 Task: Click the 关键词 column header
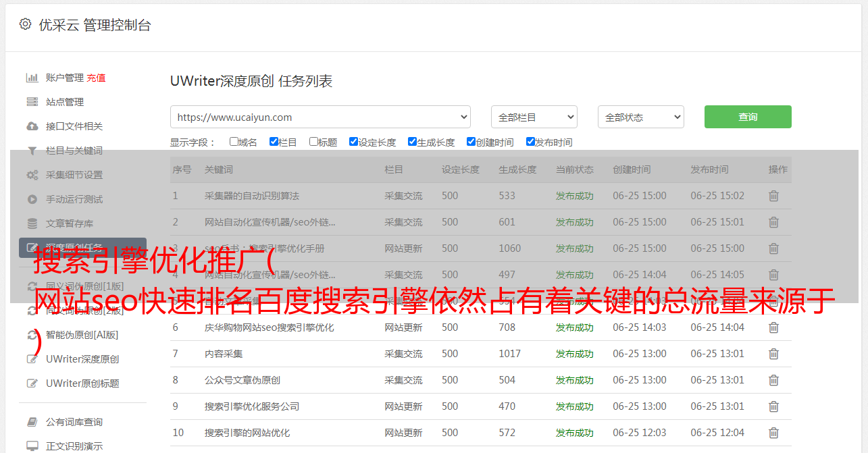219,169
